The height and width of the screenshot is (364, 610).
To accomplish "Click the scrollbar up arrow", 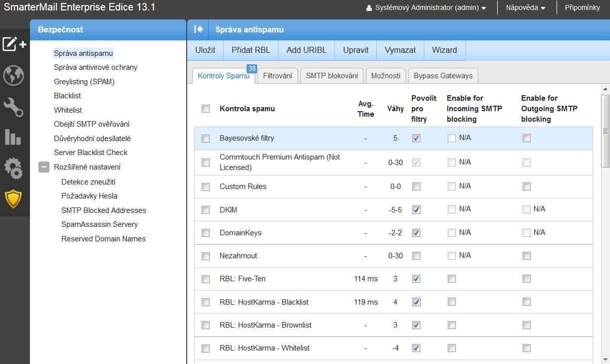I will [606, 88].
